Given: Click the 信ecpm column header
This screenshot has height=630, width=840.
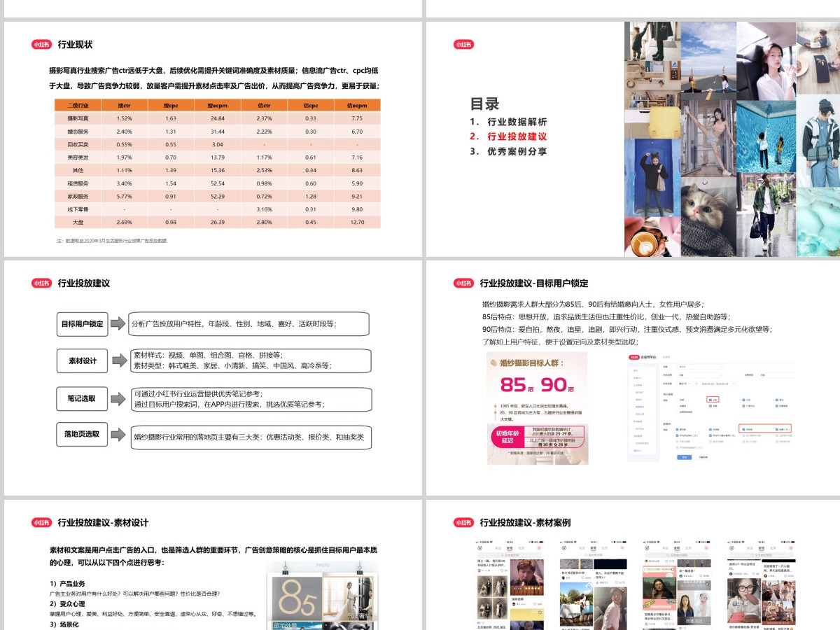Looking at the screenshot, I should pos(357,105).
